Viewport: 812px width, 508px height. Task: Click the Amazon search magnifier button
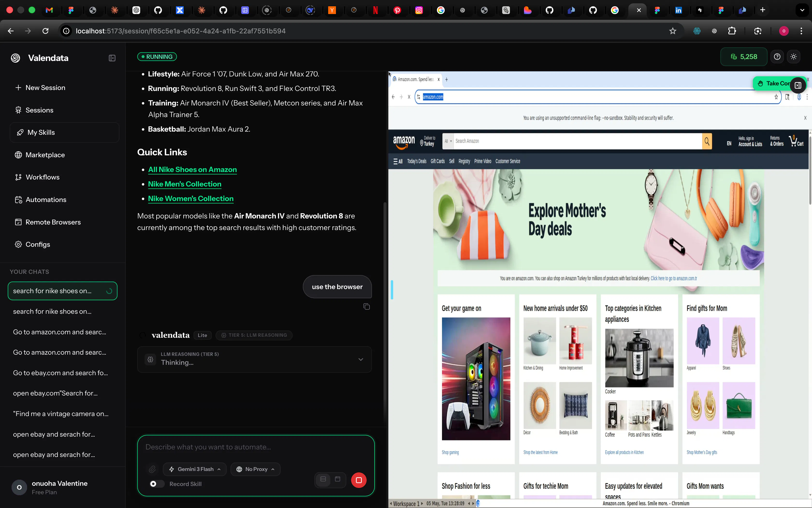click(707, 142)
